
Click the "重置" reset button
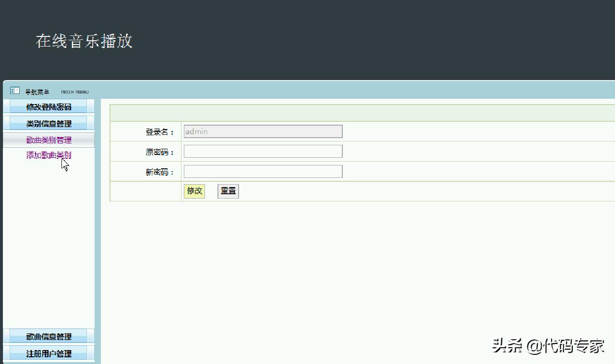coord(228,191)
